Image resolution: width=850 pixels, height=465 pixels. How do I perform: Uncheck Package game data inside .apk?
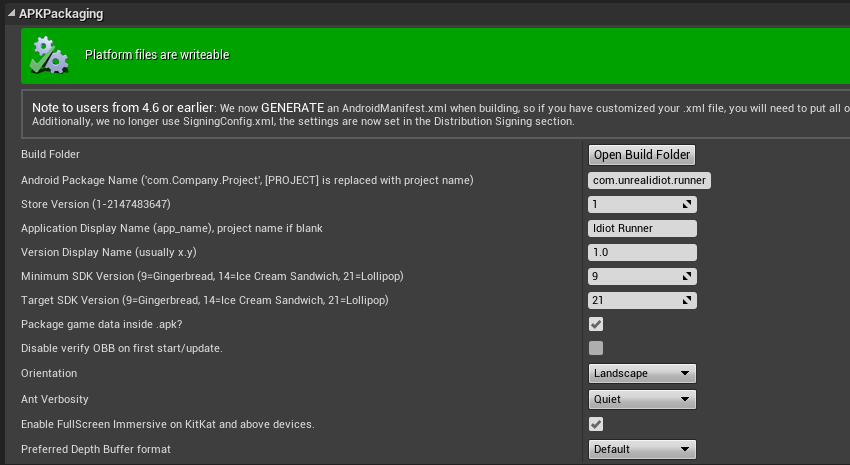[x=596, y=324]
